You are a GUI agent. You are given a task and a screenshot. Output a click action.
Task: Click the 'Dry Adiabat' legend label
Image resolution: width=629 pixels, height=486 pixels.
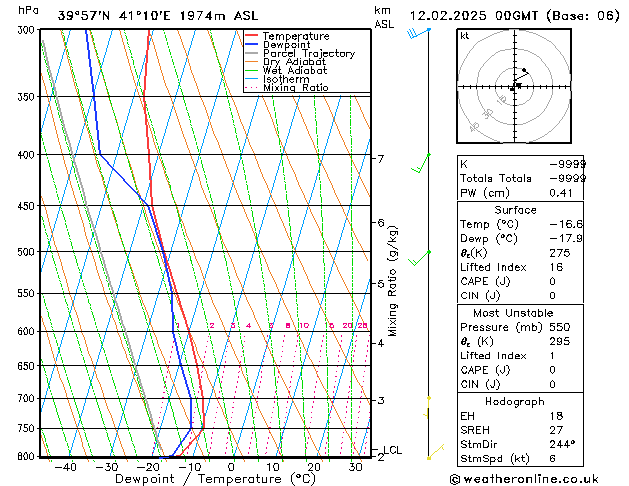point(294,62)
